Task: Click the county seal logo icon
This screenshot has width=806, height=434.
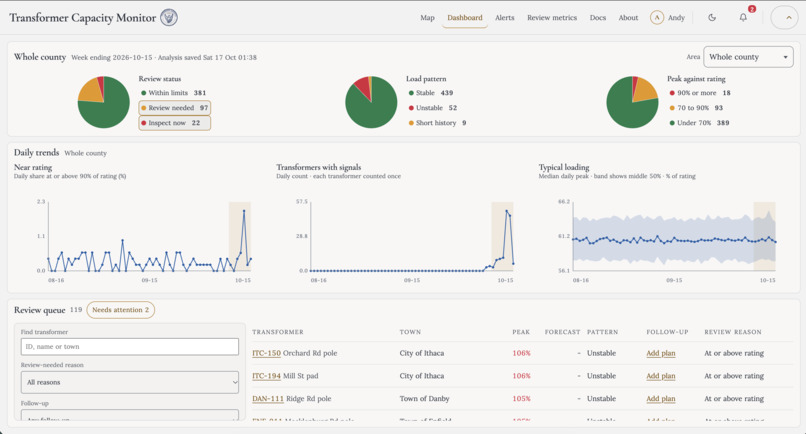Action: [169, 17]
